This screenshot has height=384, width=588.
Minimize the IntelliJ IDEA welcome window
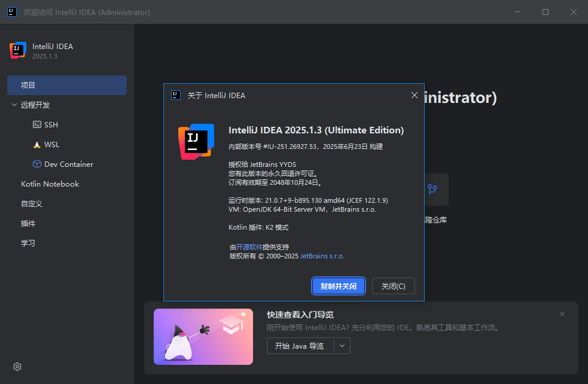click(x=517, y=12)
